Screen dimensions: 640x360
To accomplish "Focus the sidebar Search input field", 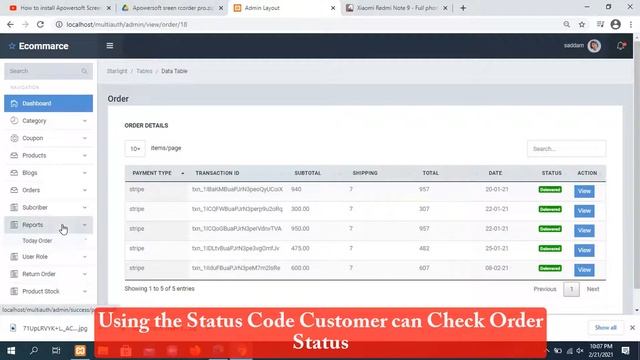I will tap(49, 71).
